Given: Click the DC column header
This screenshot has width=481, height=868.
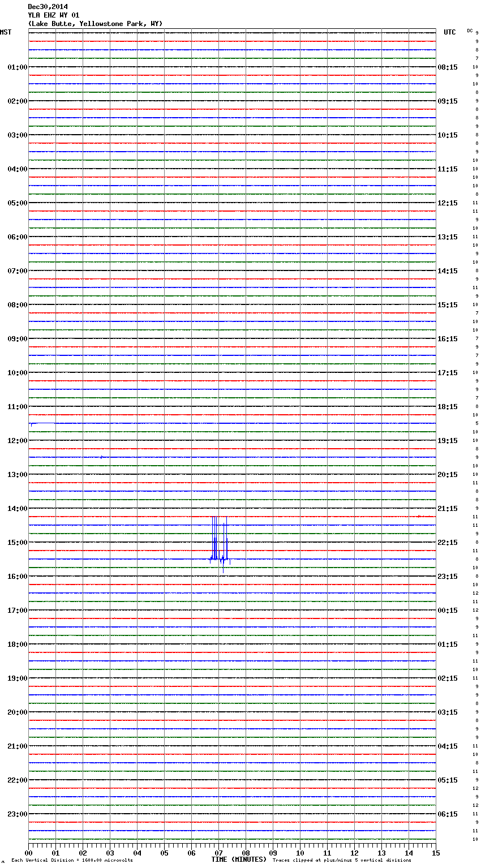Looking at the screenshot, I should pyautogui.click(x=470, y=31).
